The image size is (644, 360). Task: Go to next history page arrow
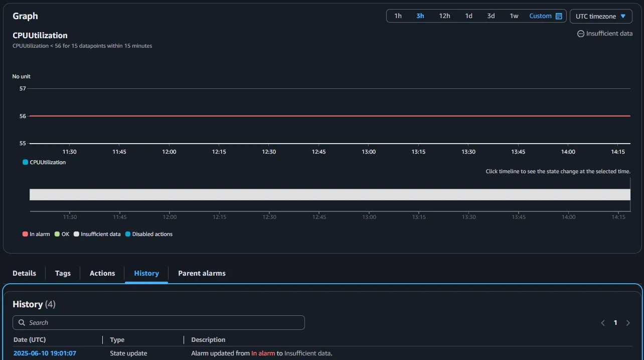pos(628,323)
